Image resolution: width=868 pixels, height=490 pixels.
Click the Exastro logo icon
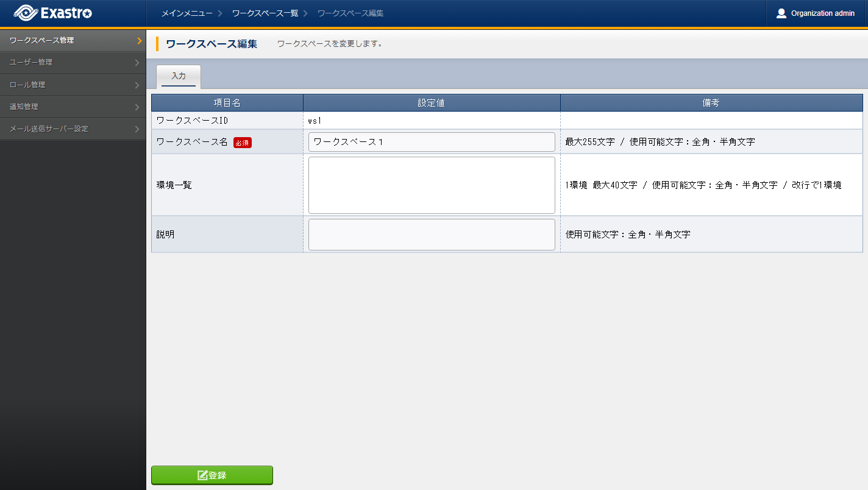click(x=26, y=13)
